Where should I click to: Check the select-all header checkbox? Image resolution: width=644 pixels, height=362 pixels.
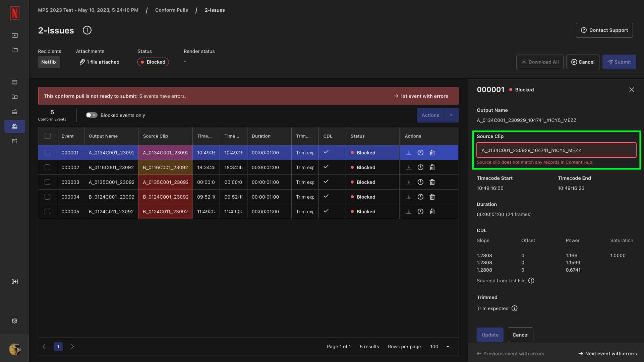point(48,136)
